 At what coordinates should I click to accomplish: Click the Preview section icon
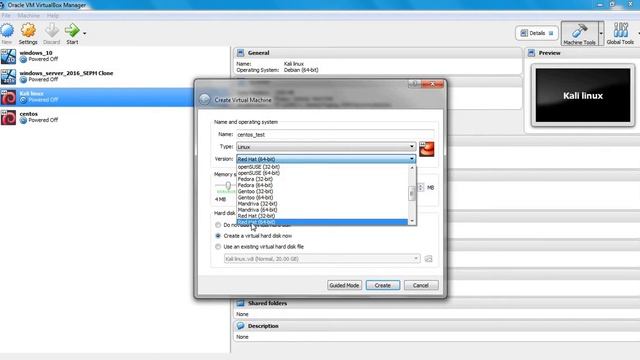point(531,53)
